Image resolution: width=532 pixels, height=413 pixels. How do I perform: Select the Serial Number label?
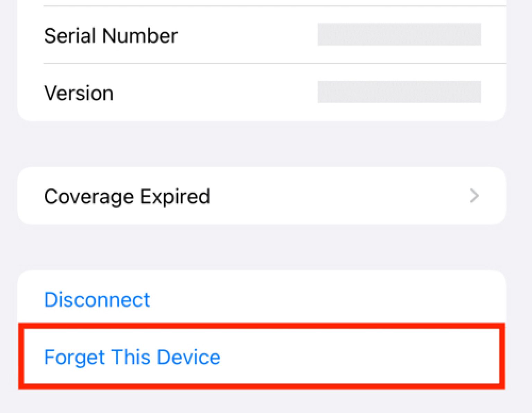point(111,35)
